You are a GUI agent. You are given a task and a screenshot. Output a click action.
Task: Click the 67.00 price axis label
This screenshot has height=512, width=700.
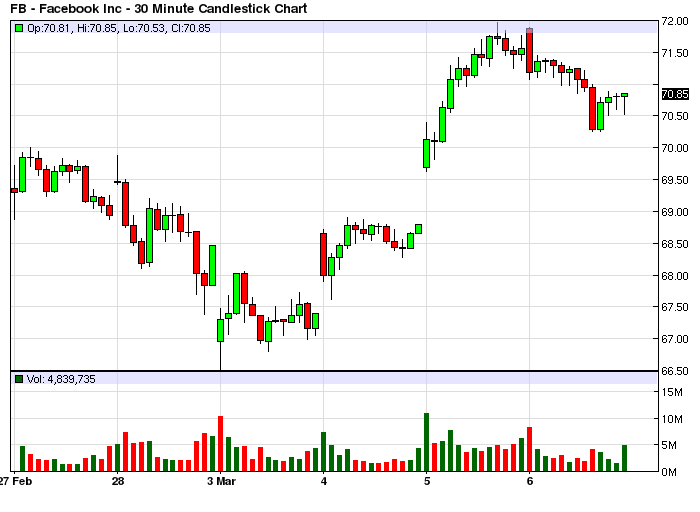coord(675,339)
